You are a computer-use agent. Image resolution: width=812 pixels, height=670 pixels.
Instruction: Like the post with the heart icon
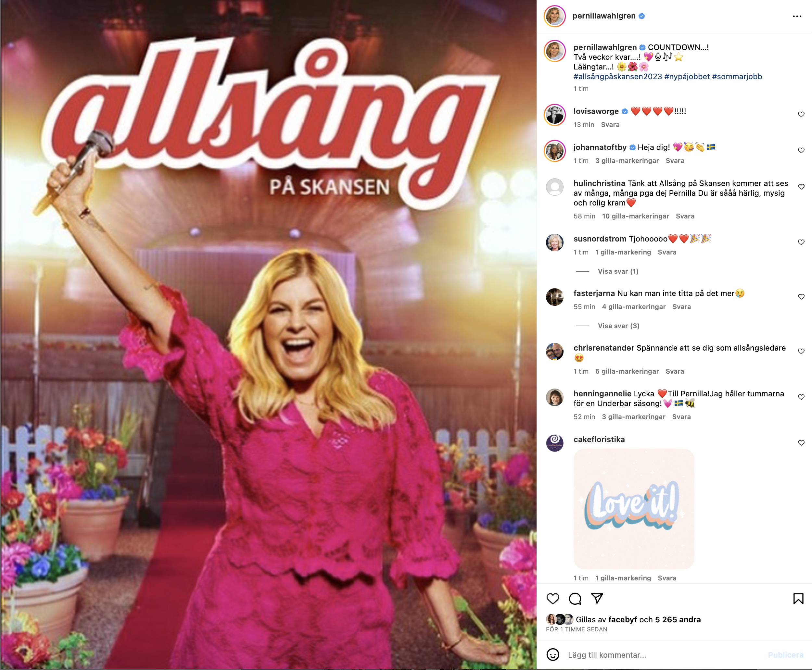pos(552,599)
